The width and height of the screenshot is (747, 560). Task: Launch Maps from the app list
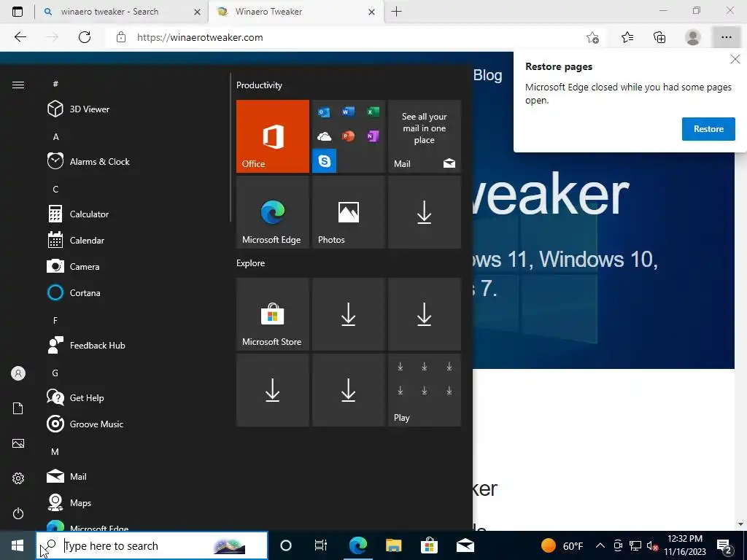tap(133, 502)
